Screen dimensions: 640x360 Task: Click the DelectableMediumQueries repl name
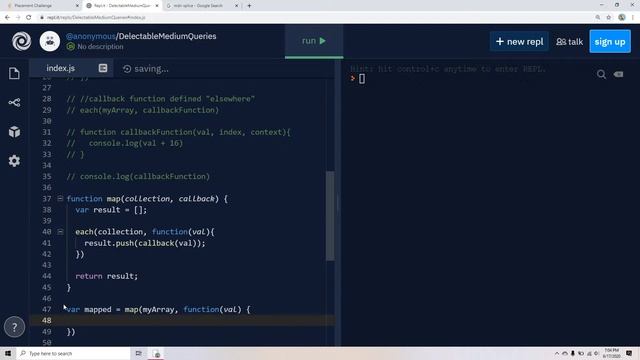[167, 36]
